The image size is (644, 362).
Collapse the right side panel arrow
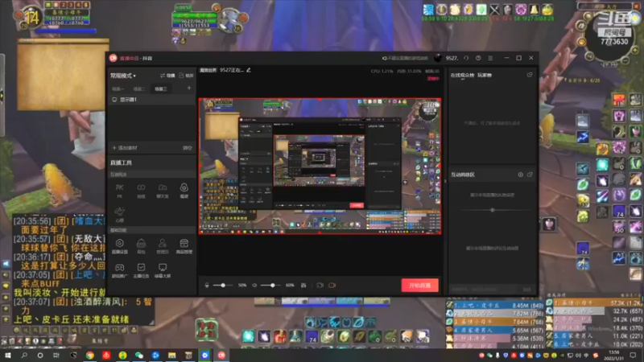445,181
